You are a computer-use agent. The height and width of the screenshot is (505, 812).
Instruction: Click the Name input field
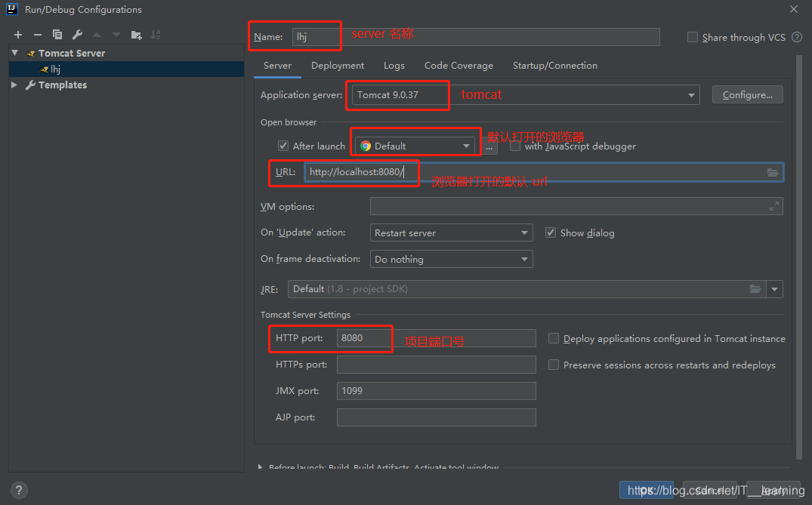click(476, 37)
